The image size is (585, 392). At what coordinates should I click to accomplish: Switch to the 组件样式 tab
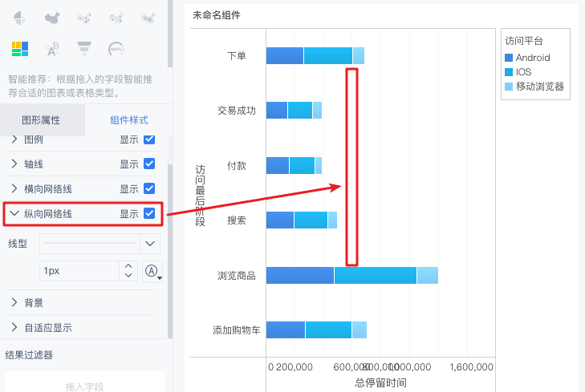pyautogui.click(x=129, y=120)
